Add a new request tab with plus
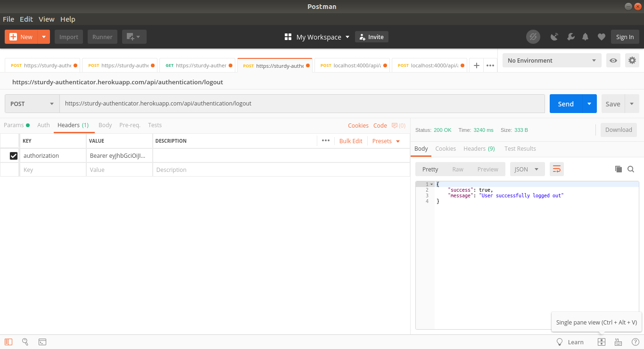 476,65
